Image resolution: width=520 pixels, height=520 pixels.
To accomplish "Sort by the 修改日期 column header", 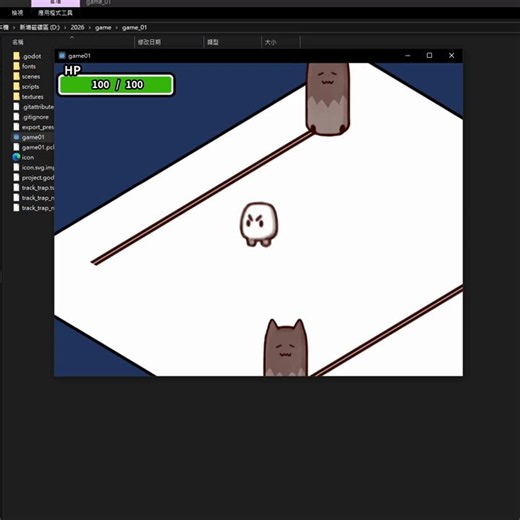I will [x=149, y=42].
